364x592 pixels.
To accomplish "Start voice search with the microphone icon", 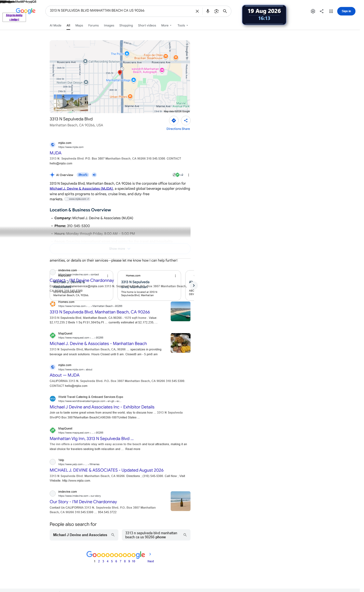I will click(208, 11).
